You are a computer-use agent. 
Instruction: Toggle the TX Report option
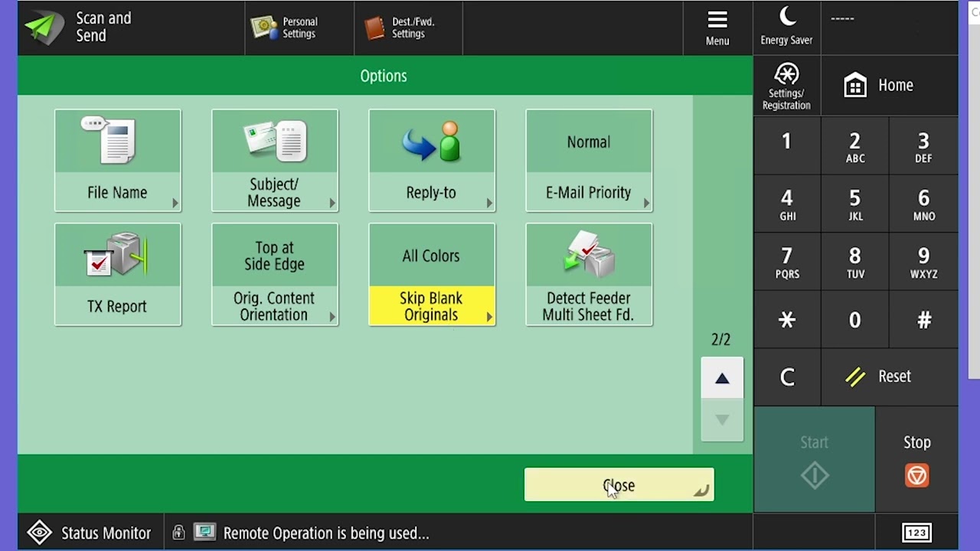(118, 275)
